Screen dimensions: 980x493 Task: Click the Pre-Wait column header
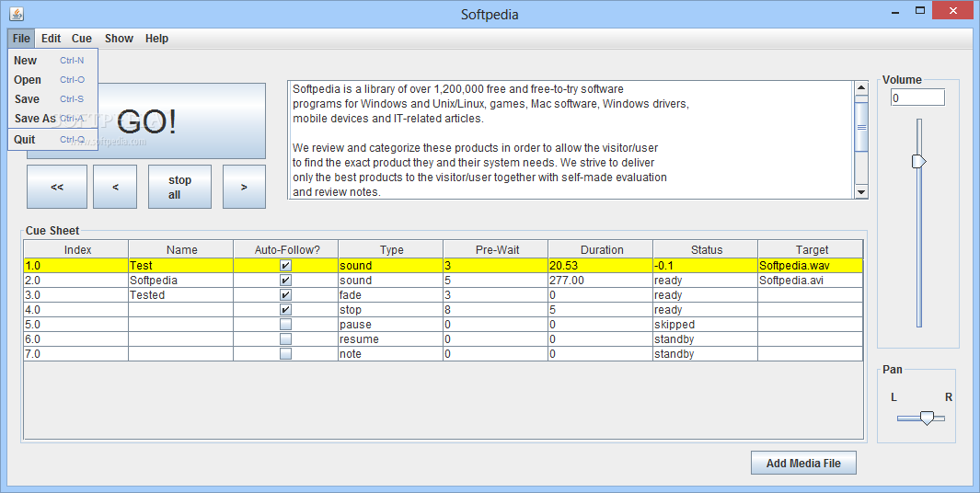point(496,250)
